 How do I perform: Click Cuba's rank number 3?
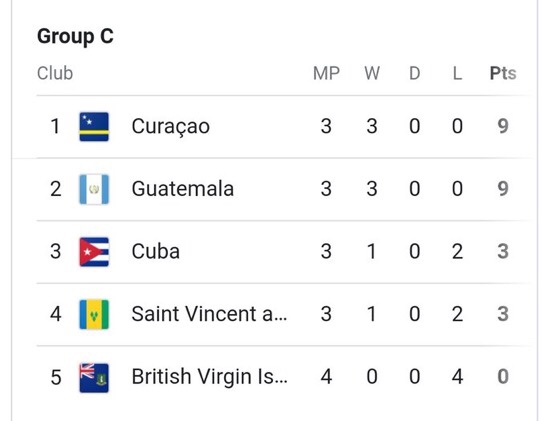coord(56,251)
